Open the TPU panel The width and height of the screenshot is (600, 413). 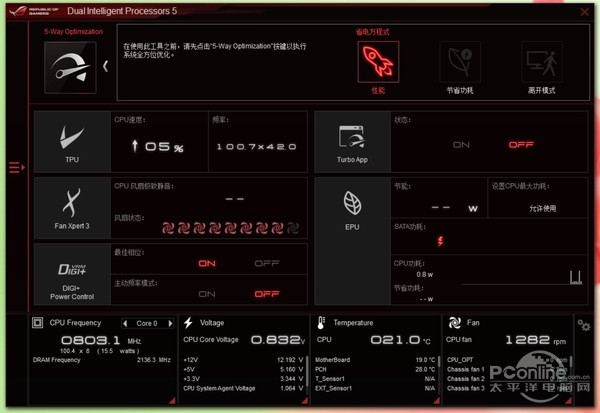(72, 142)
